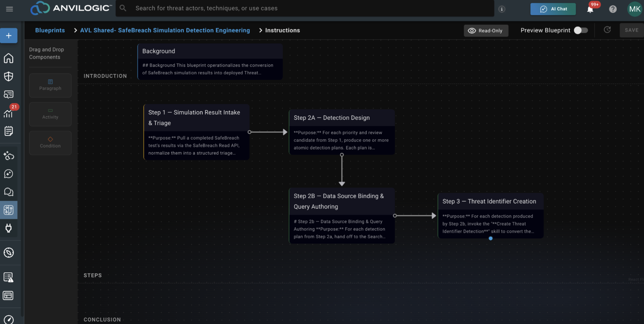Open the report alert sidebar icon
This screenshot has width=644, height=324.
[9, 277]
